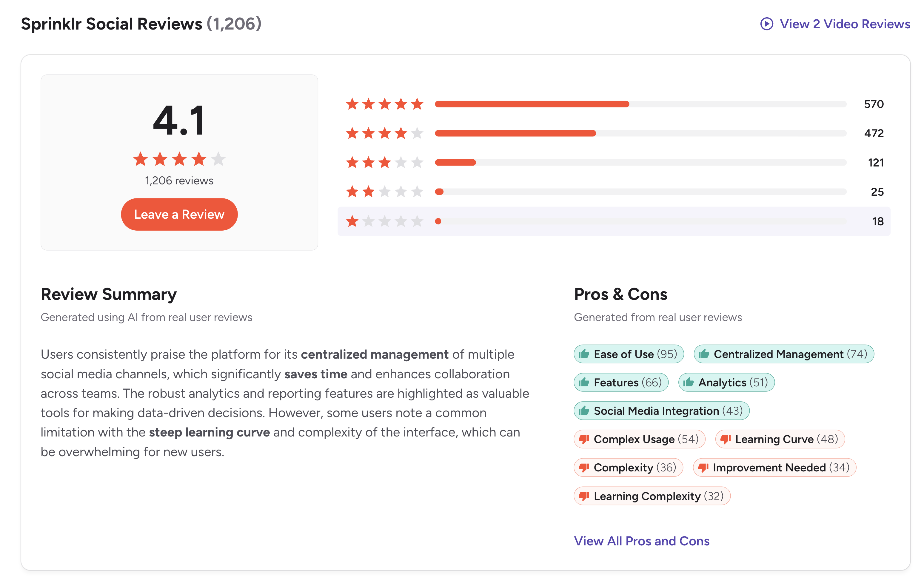Select the 2-star rating bar
This screenshot has height=580, width=924.
(x=640, y=192)
